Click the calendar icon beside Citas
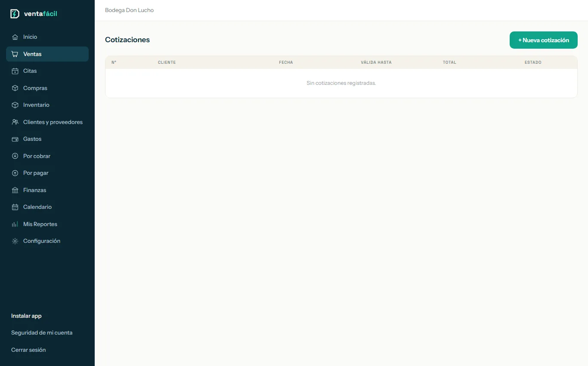 coord(15,71)
